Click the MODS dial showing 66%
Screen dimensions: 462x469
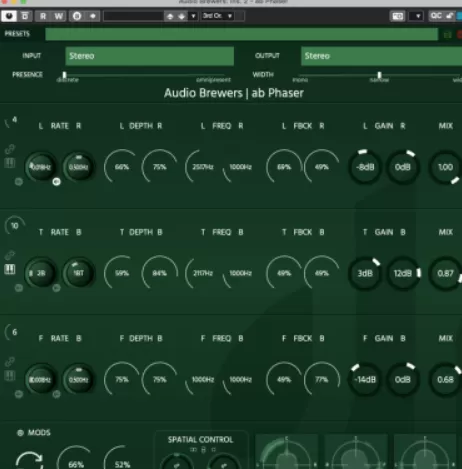coord(76,459)
